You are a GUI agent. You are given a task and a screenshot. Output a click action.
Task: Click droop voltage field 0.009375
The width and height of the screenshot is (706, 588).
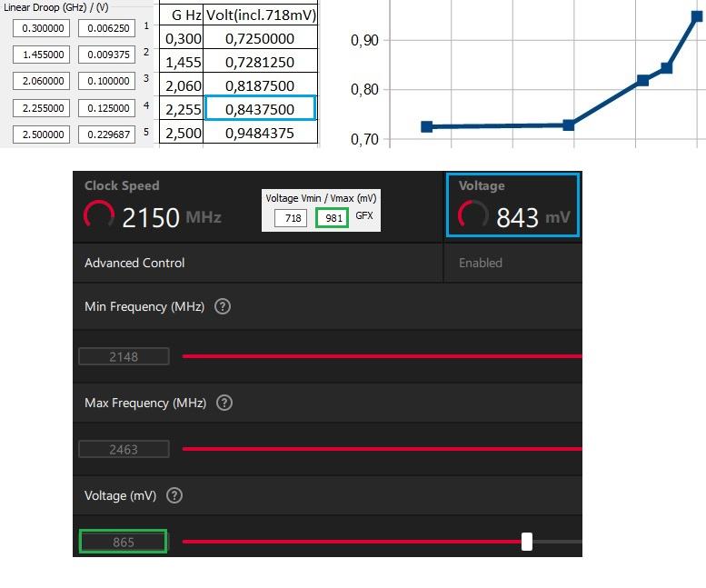[x=106, y=55]
